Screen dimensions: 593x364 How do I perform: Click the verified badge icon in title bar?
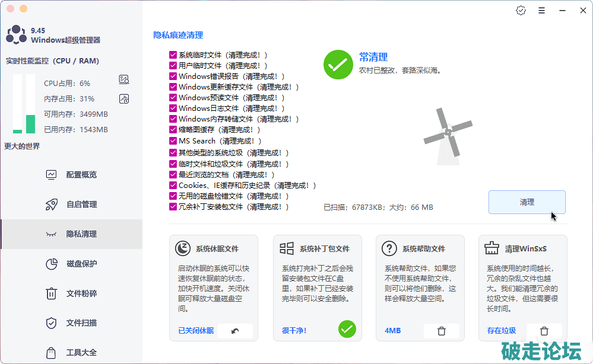[x=521, y=11]
